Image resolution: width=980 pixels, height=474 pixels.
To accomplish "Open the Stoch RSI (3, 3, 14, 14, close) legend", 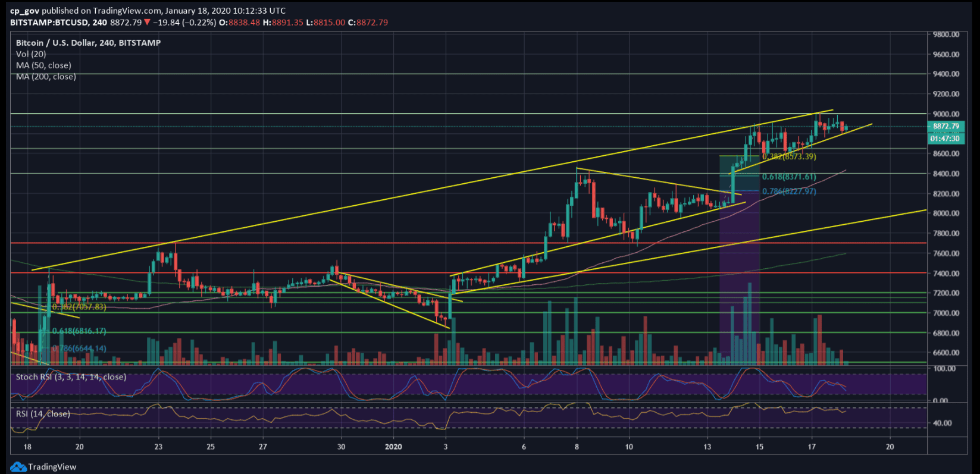I will pos(71,377).
